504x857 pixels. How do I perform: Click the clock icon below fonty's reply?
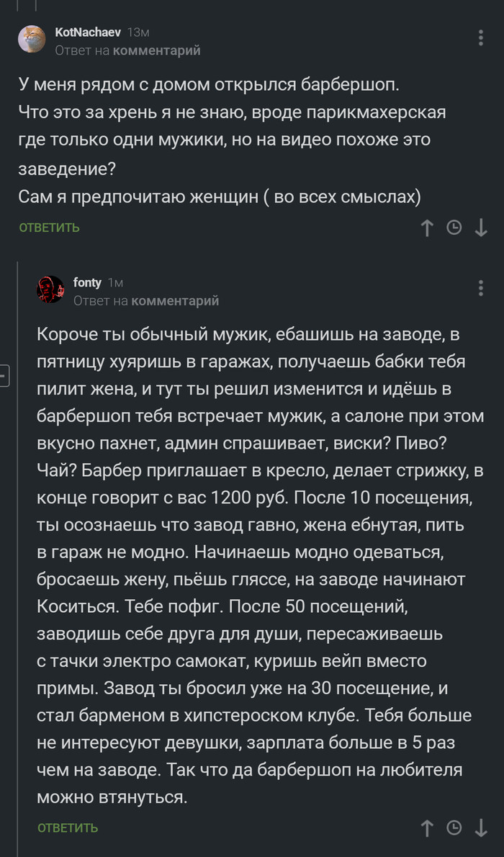454,827
